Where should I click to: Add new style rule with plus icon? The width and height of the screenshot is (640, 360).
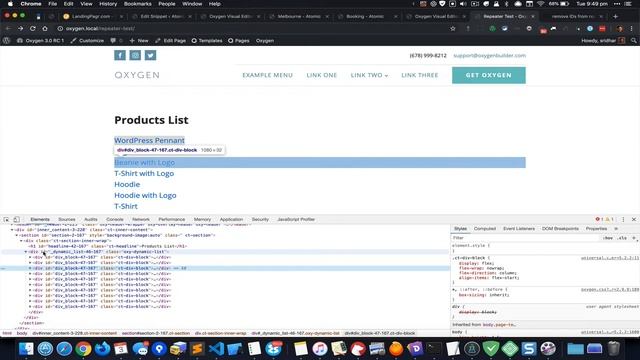[634, 238]
